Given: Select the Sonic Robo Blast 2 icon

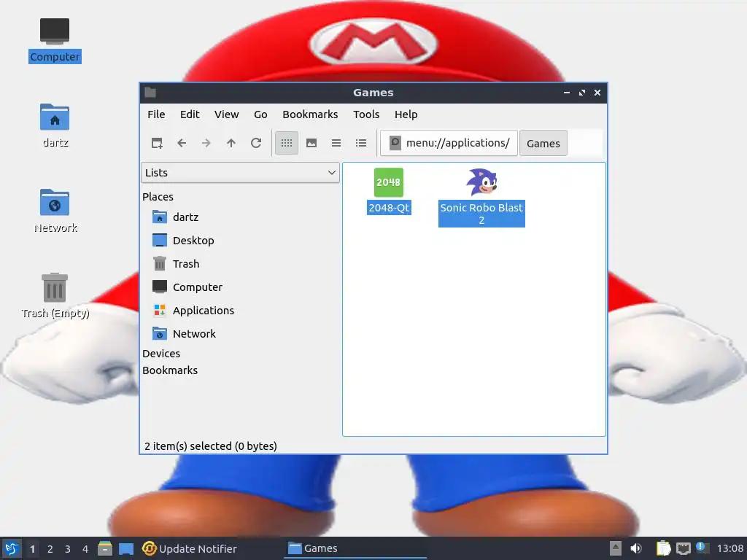Looking at the screenshot, I should [481, 182].
